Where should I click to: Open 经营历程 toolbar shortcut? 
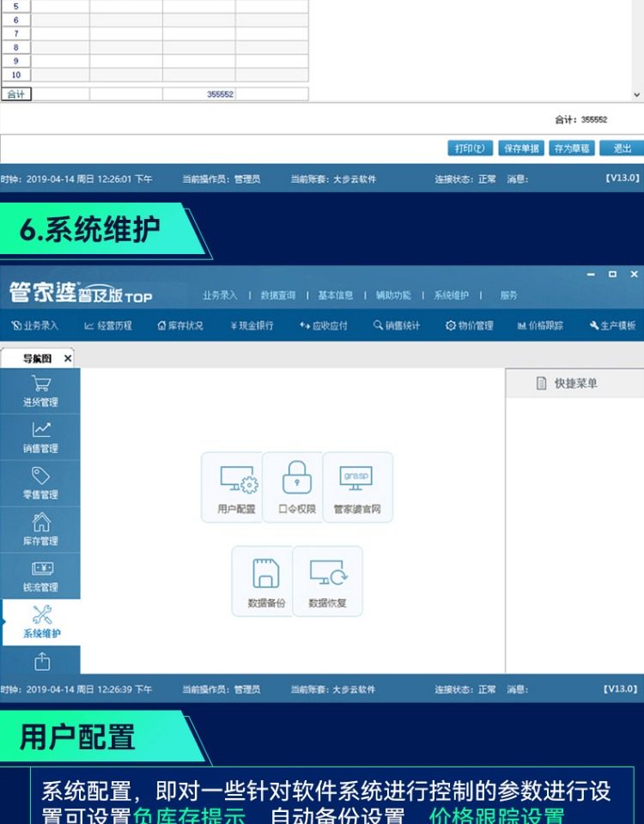[x=108, y=326]
